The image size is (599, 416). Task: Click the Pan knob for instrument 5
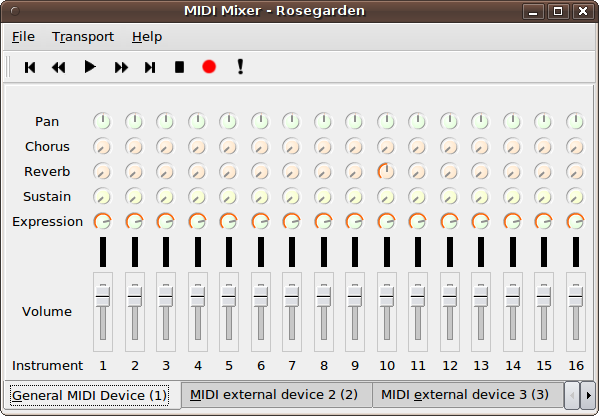228,121
